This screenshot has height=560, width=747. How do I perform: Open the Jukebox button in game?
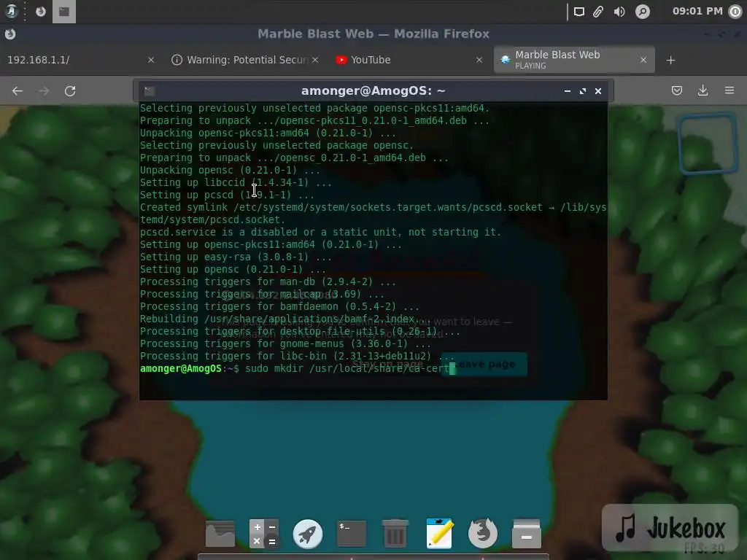(x=670, y=528)
